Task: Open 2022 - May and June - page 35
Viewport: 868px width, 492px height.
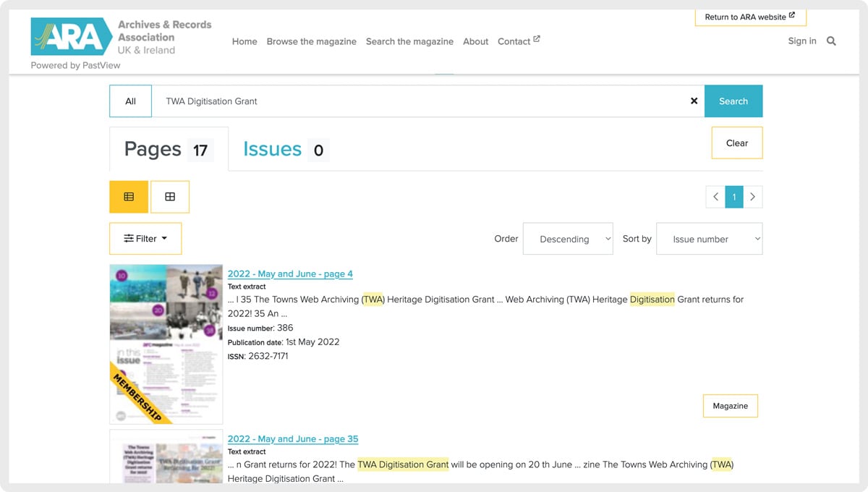Action: click(x=293, y=438)
